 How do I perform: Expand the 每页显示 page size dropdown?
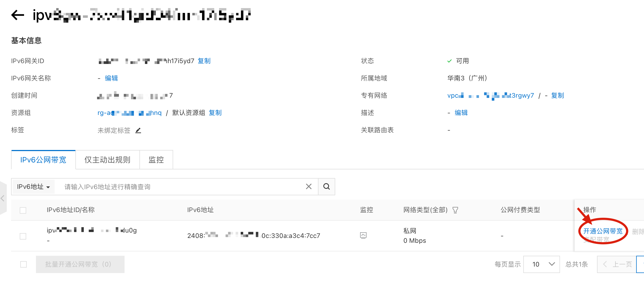pyautogui.click(x=542, y=264)
